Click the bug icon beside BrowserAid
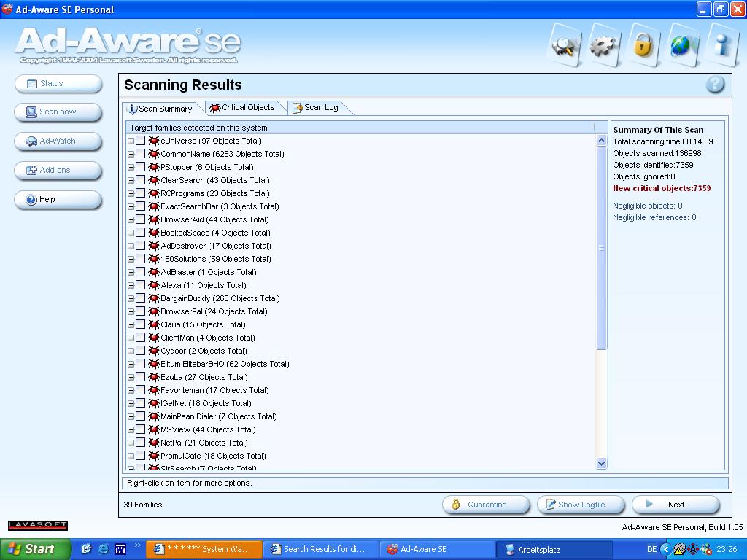This screenshot has width=747, height=560. 153,219
